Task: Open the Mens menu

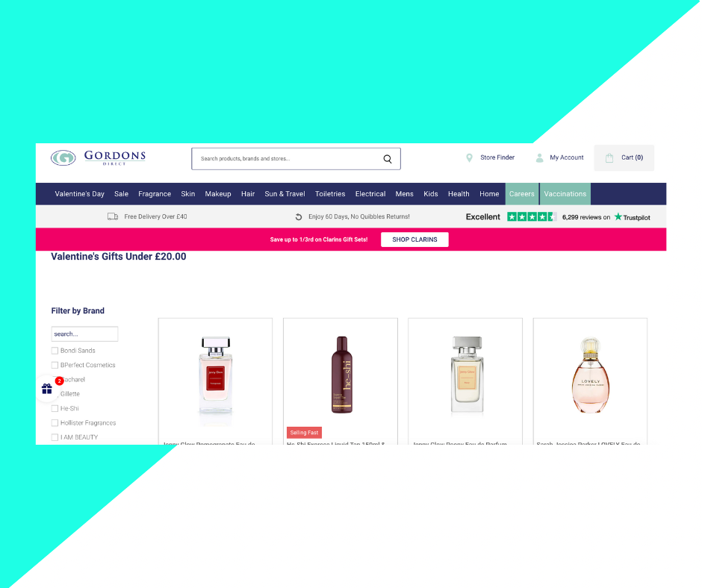Action: (x=404, y=194)
